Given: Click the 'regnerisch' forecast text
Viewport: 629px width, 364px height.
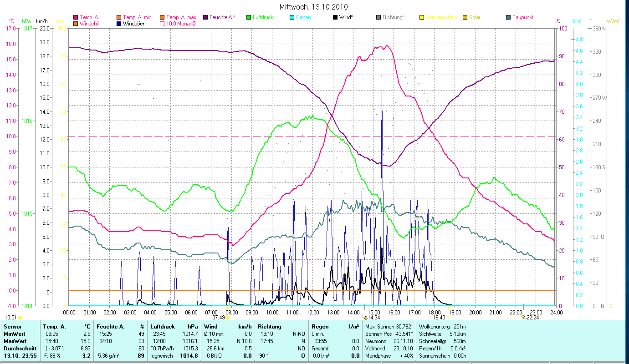Looking at the screenshot, I should (x=162, y=356).
